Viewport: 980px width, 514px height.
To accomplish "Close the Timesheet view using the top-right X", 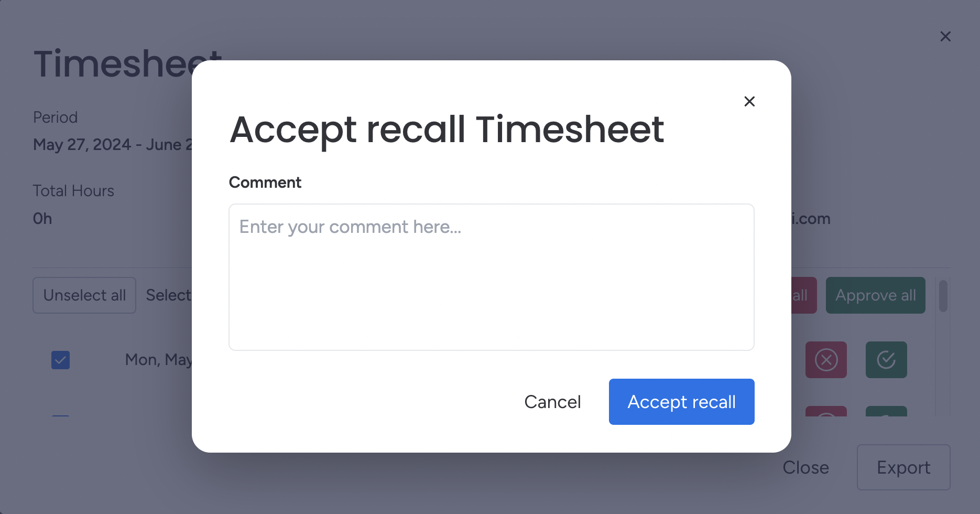I will click(x=946, y=36).
